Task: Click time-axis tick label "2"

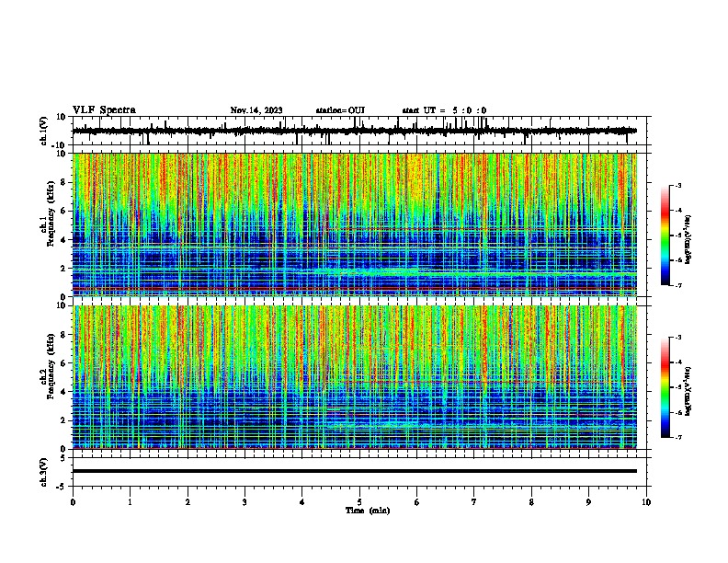Action: click(x=188, y=502)
